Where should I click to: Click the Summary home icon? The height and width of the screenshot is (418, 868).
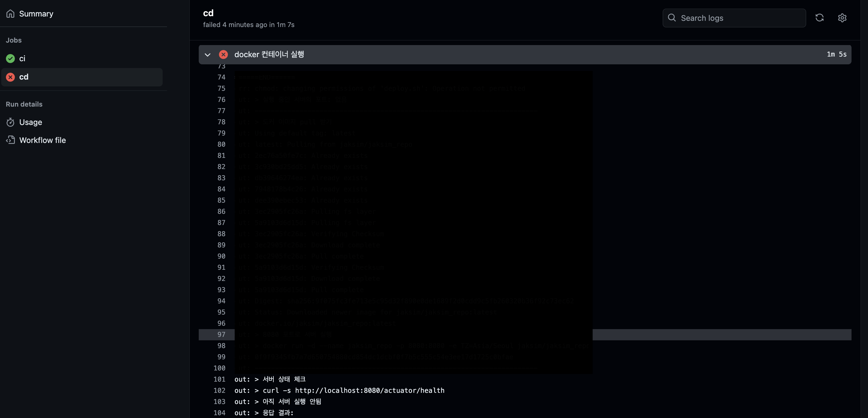[11, 14]
